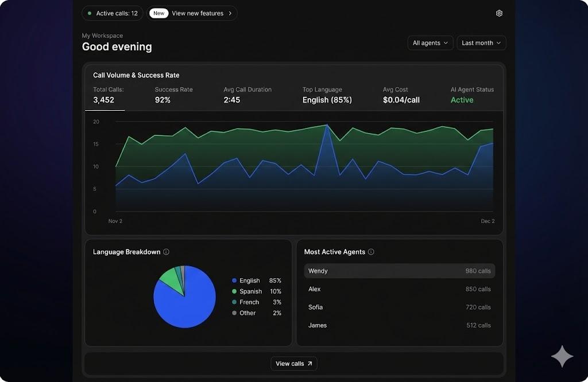The image size is (588, 382).
Task: Click the green Active calls status dot
Action: (89, 13)
